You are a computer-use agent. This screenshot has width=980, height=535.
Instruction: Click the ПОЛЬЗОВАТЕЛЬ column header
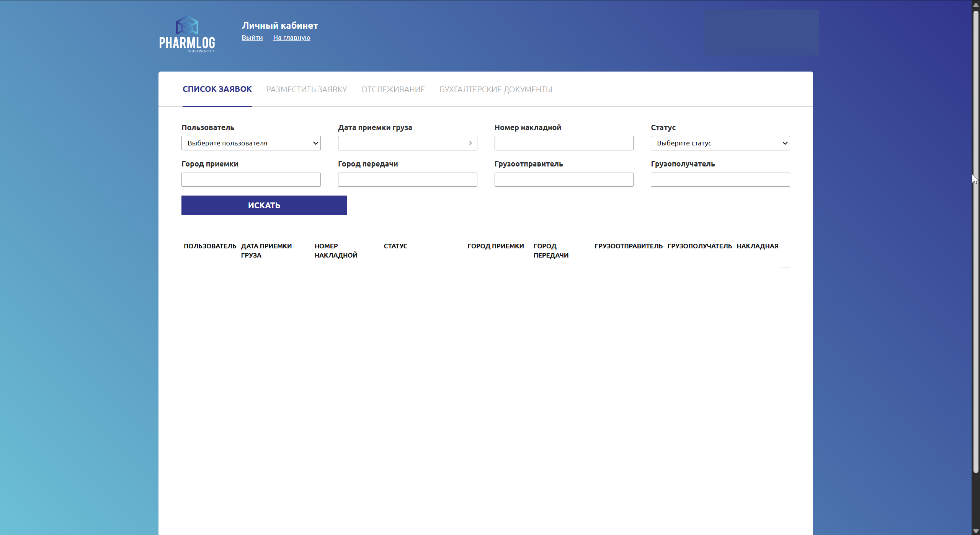[x=210, y=246]
